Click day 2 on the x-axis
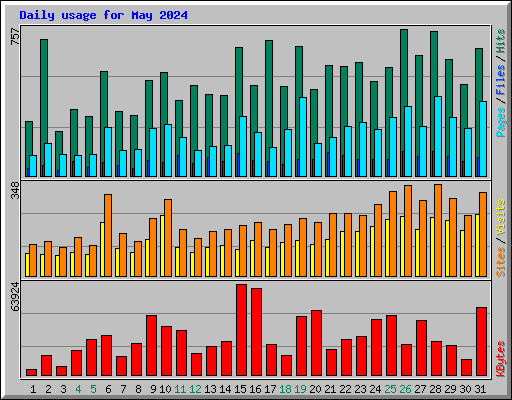512x400 pixels. (x=48, y=389)
